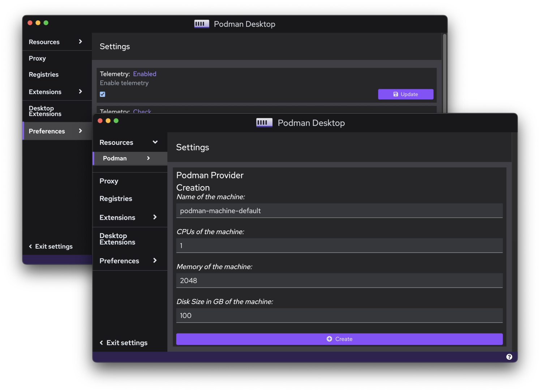Click the Memory of the machine field
540x392 pixels.
pyautogui.click(x=339, y=280)
